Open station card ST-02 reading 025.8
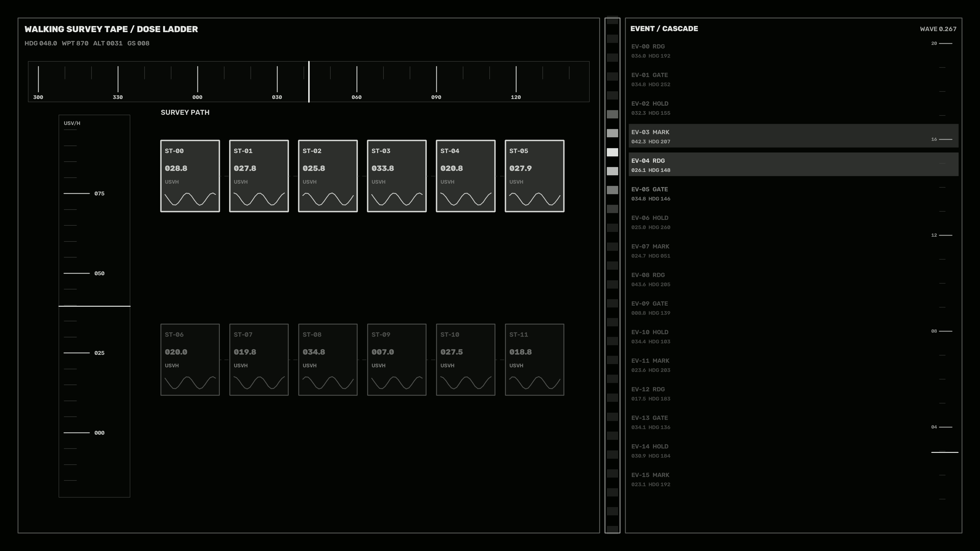This screenshot has height=551, width=980. pos(327,176)
